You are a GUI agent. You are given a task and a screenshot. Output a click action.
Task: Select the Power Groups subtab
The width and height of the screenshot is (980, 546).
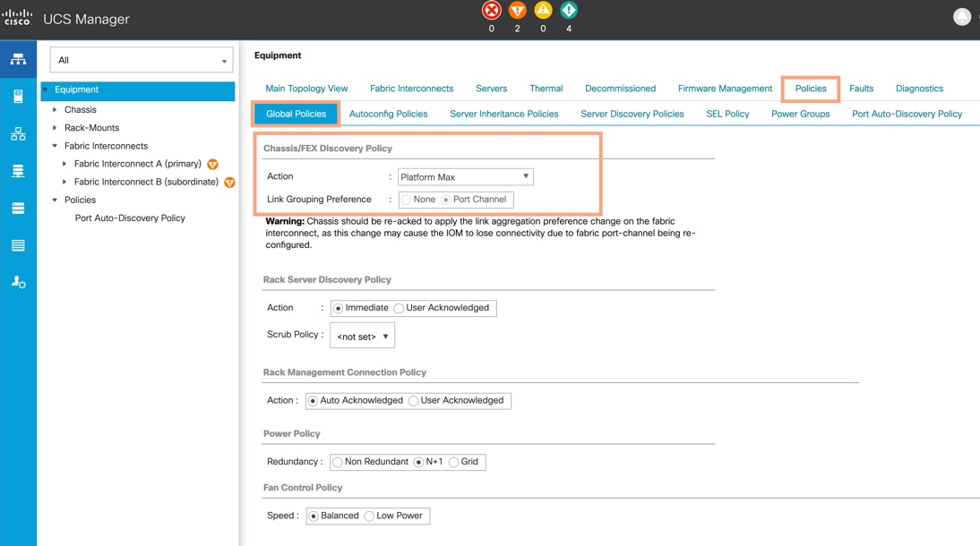coord(800,114)
